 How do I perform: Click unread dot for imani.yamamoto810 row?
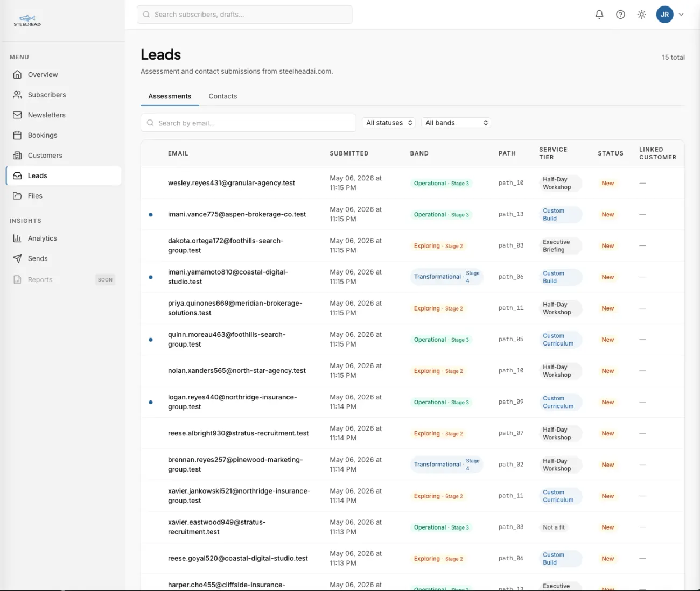point(151,277)
